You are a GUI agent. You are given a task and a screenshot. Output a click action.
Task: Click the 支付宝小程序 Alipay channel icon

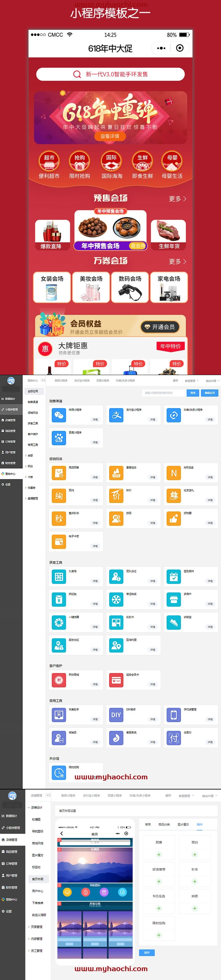(x=116, y=415)
